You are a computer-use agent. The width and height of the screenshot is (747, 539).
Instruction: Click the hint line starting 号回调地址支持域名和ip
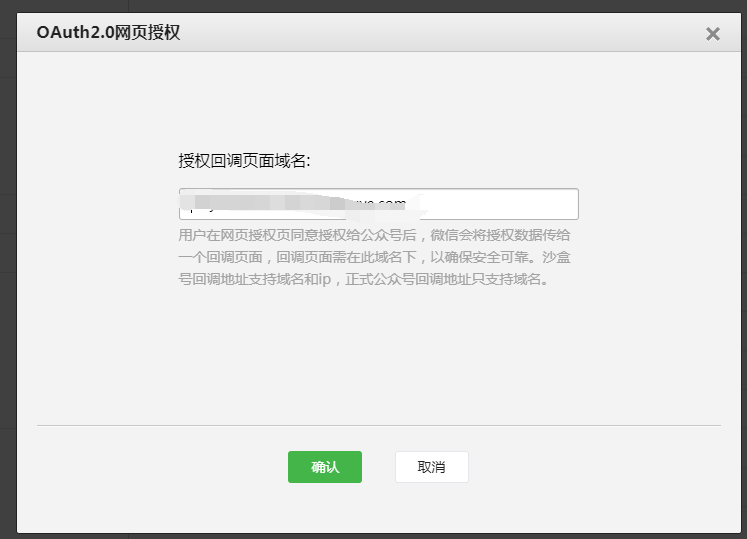364,279
